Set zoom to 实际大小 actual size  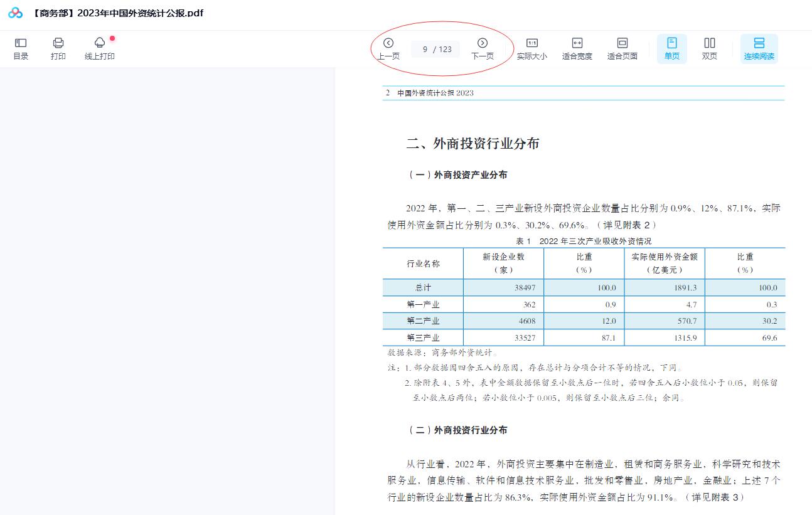pos(532,48)
